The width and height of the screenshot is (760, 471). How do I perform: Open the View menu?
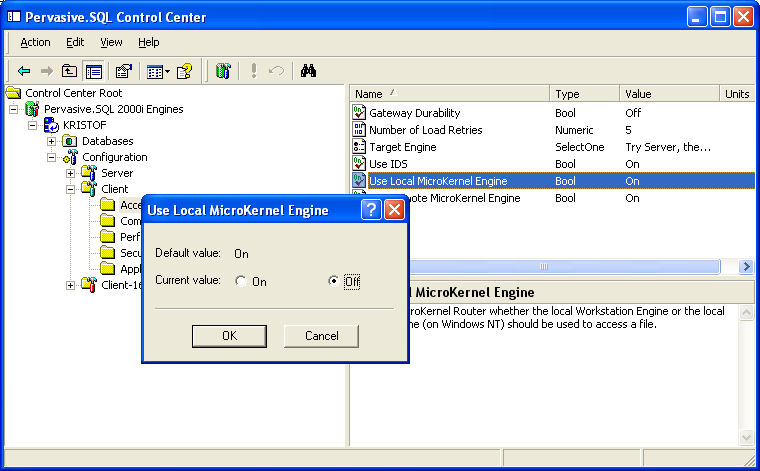click(111, 43)
